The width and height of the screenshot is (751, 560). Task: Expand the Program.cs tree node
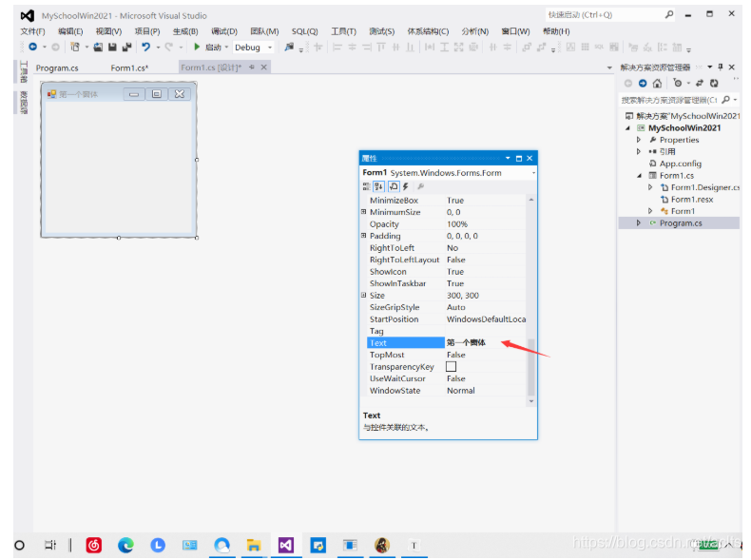[639, 222]
